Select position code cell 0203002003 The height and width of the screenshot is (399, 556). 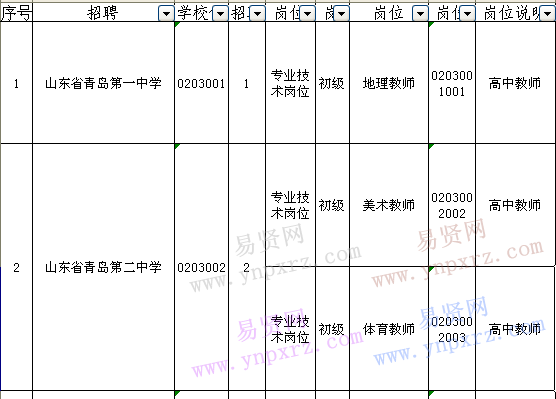tap(452, 329)
